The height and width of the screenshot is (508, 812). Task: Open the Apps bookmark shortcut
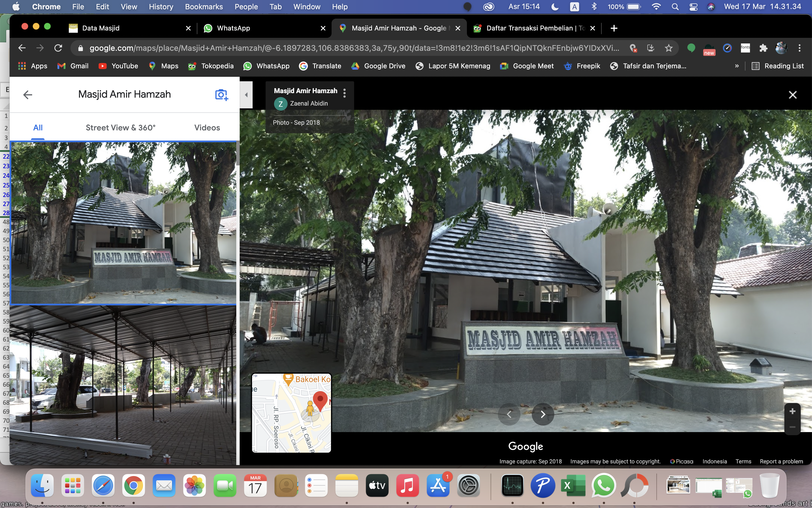pos(32,66)
